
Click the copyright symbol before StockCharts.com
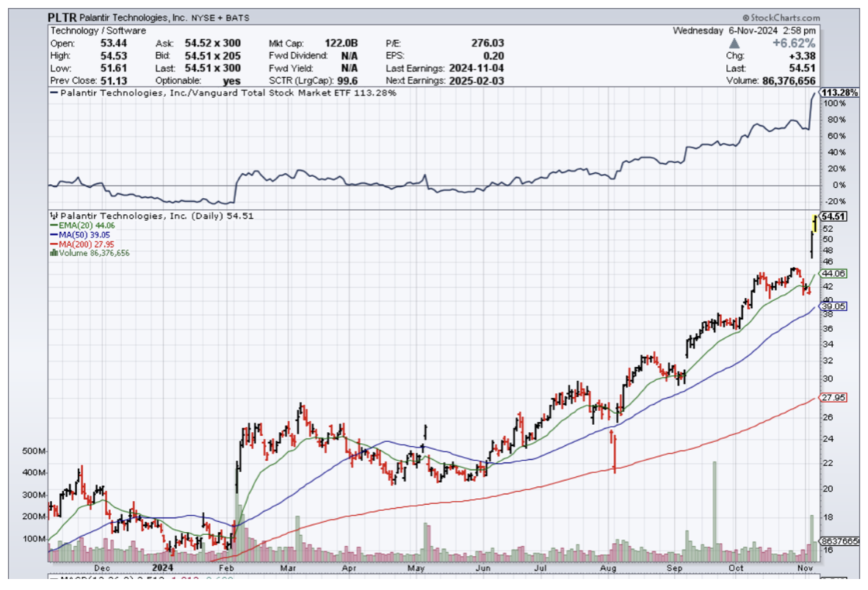pos(745,18)
